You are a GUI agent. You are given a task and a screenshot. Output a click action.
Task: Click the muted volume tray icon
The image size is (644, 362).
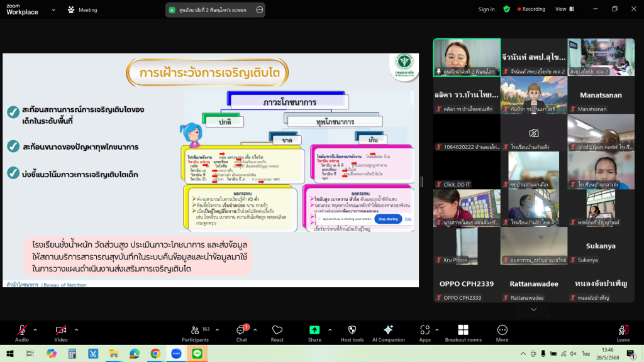point(574,353)
